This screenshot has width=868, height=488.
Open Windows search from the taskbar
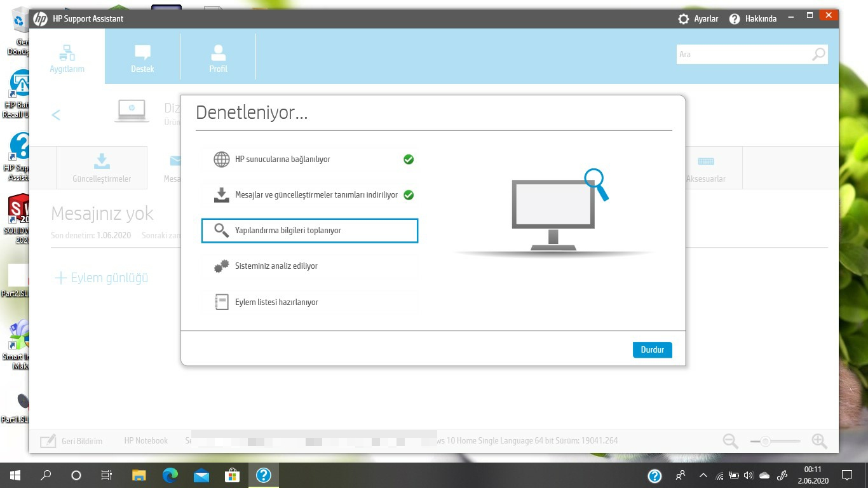pos(46,475)
